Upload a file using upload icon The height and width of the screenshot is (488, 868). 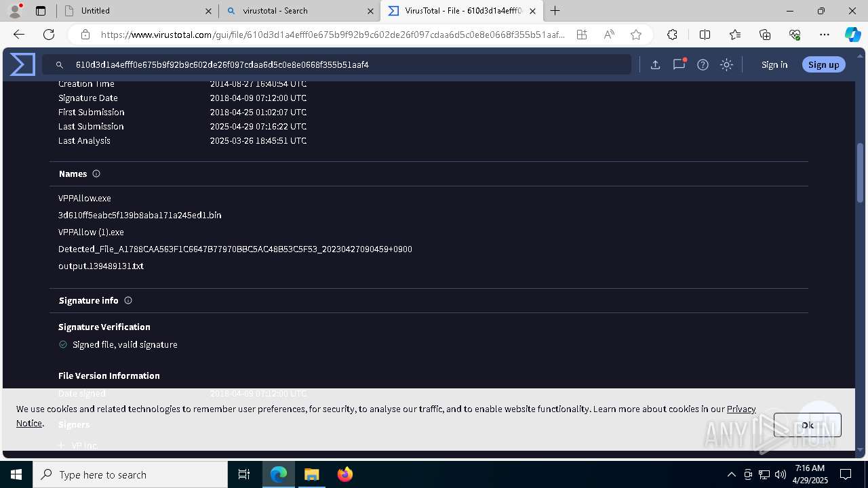(x=655, y=64)
